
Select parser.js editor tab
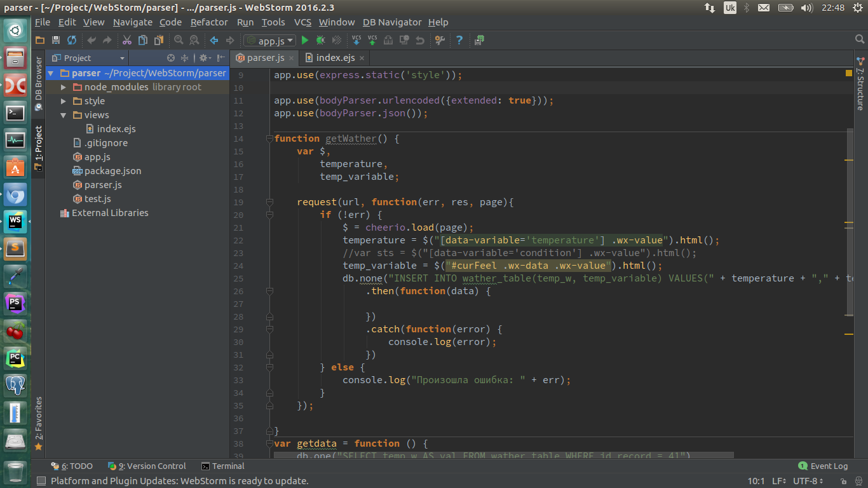tap(266, 58)
